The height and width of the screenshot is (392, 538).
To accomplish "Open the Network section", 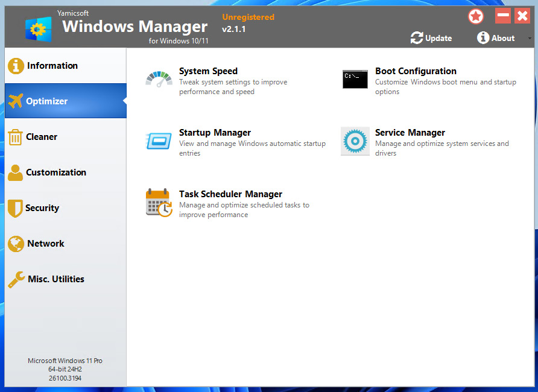I will [x=66, y=244].
